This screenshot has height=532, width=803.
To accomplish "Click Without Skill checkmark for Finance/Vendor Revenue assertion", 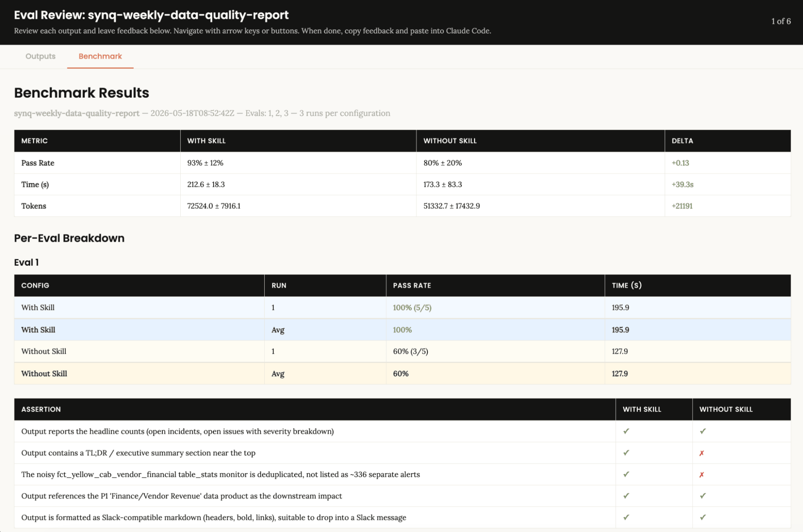I will [x=703, y=496].
